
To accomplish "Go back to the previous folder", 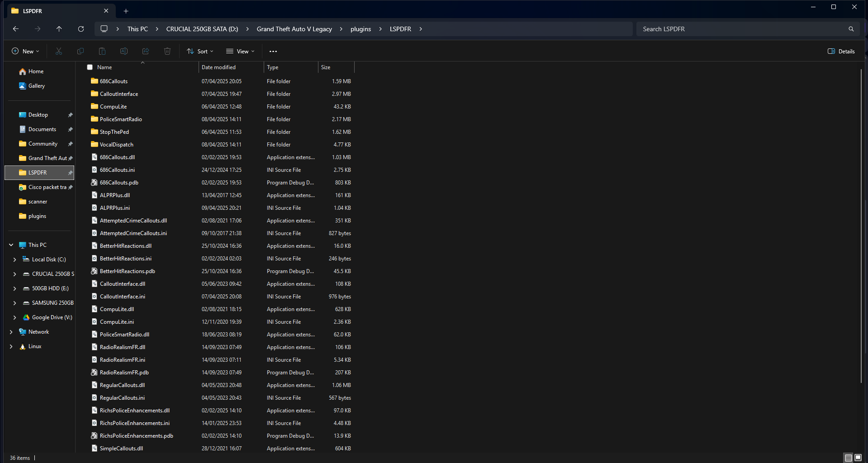I will (16, 29).
